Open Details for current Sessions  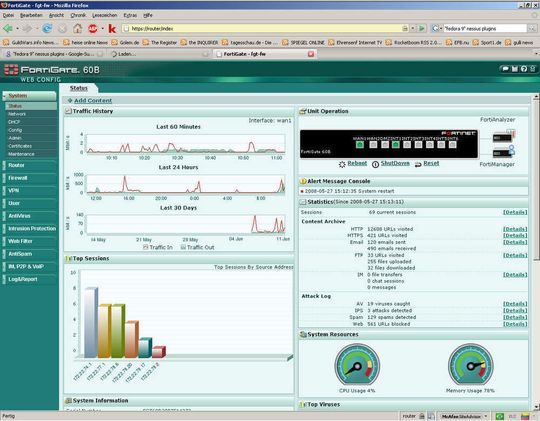[515, 212]
